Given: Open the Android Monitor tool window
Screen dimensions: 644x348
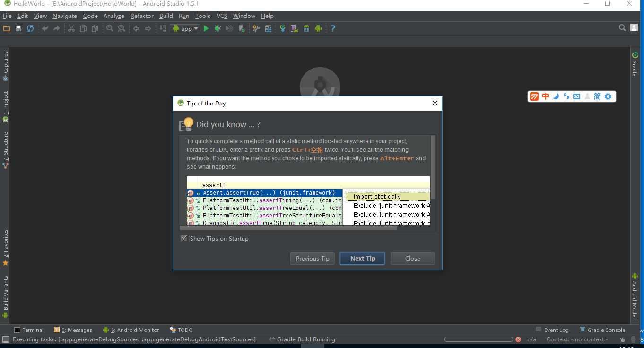Looking at the screenshot, I should (x=131, y=330).
